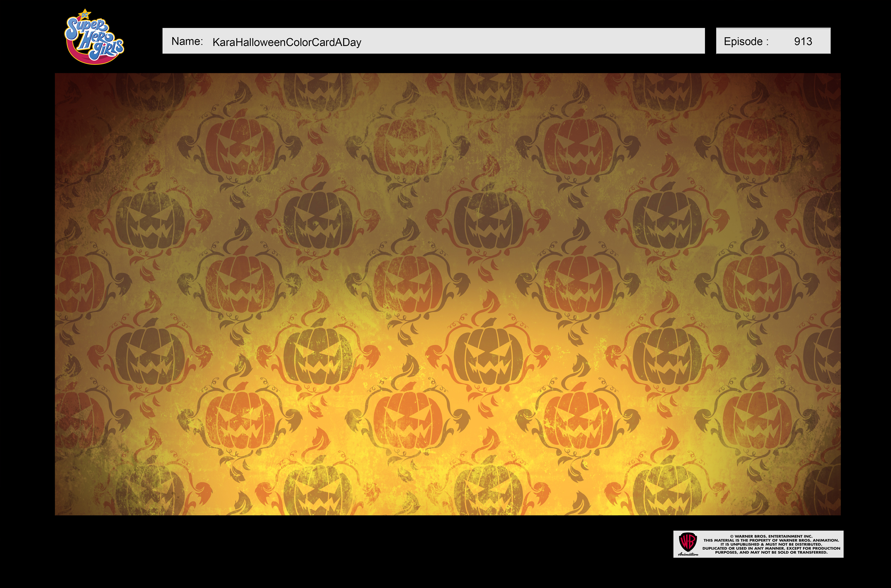Viewport: 891px width, 588px height.
Task: Click the 'It is unpublished' notice line
Action: [x=771, y=544]
